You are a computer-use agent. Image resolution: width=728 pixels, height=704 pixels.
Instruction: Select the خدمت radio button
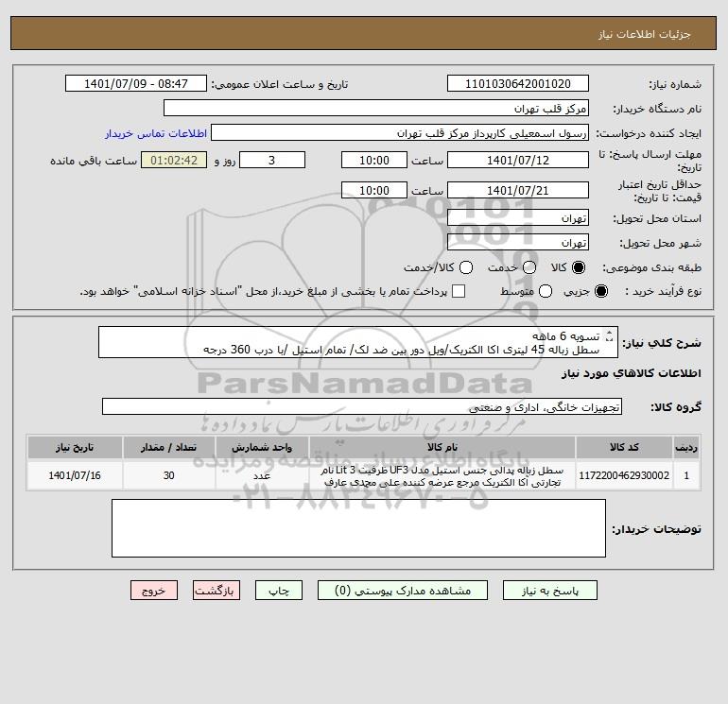coord(529,267)
